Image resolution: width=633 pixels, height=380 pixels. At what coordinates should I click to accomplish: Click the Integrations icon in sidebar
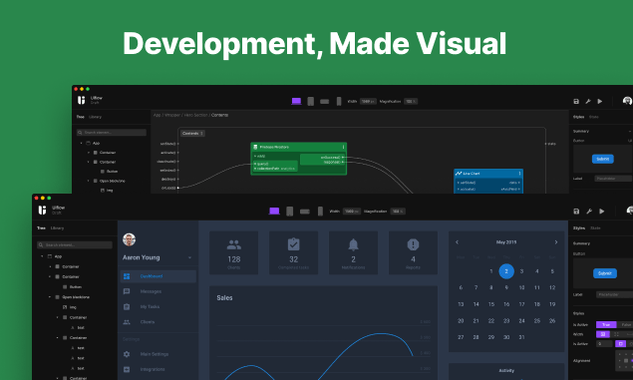click(x=126, y=370)
